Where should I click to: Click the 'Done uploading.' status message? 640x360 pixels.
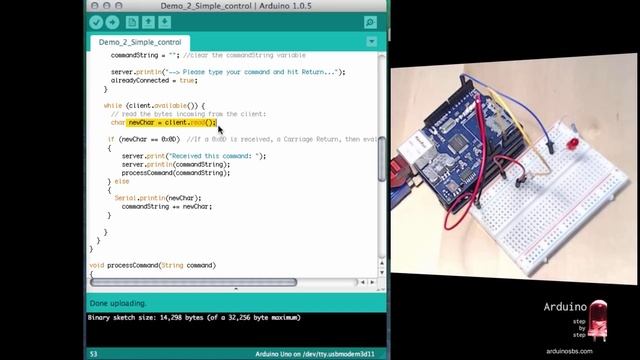point(118,303)
